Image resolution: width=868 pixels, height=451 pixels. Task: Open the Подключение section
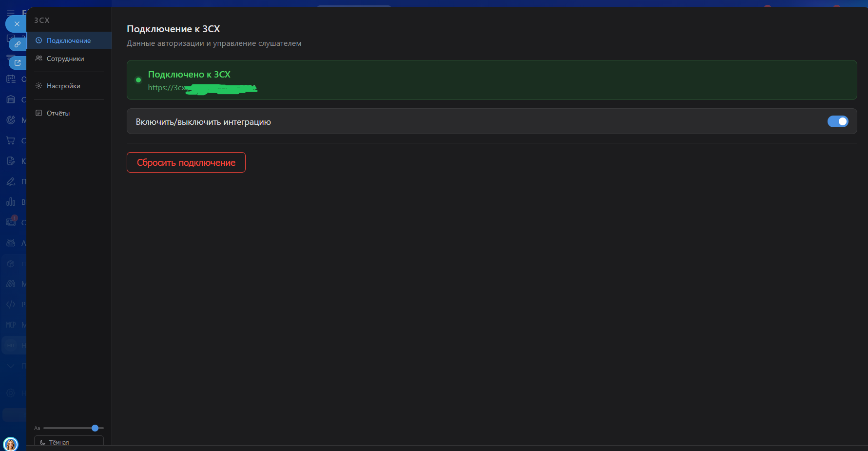click(69, 40)
